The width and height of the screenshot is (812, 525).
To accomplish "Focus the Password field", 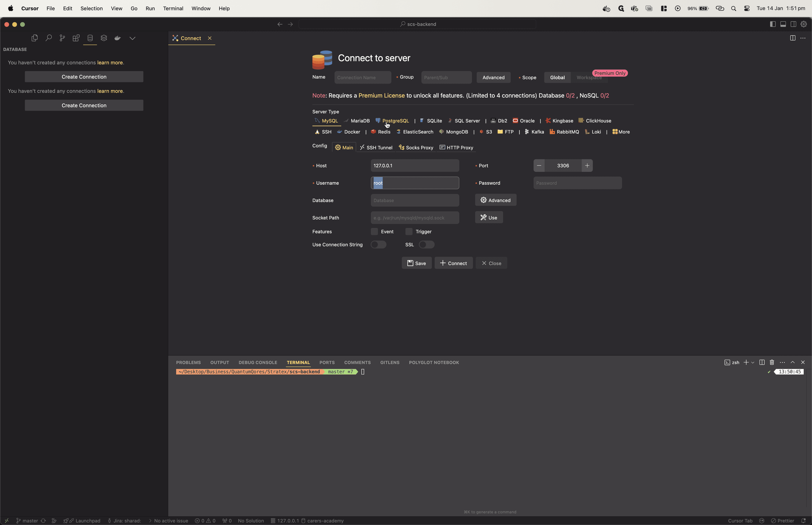I will 577,183.
